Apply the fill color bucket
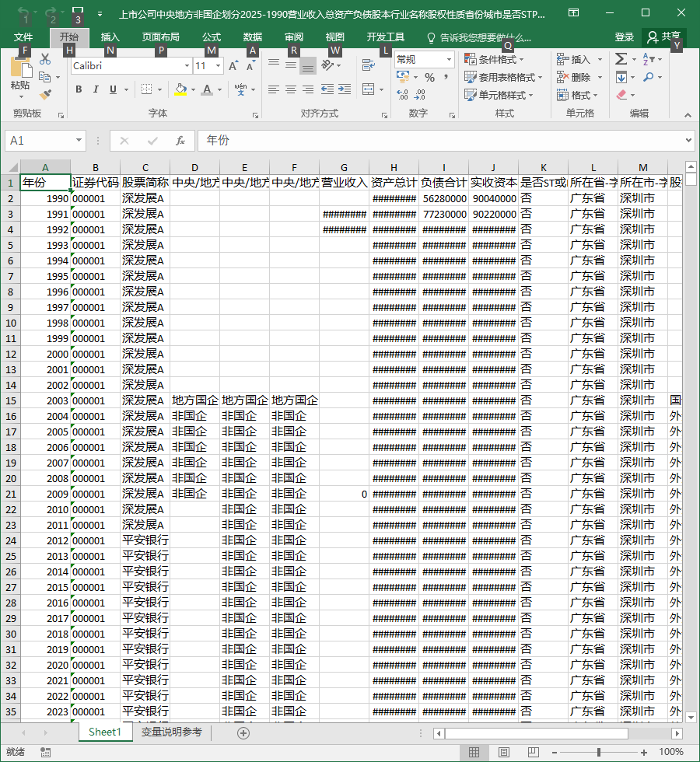Viewport: 700px width, 762px height. coord(180,89)
